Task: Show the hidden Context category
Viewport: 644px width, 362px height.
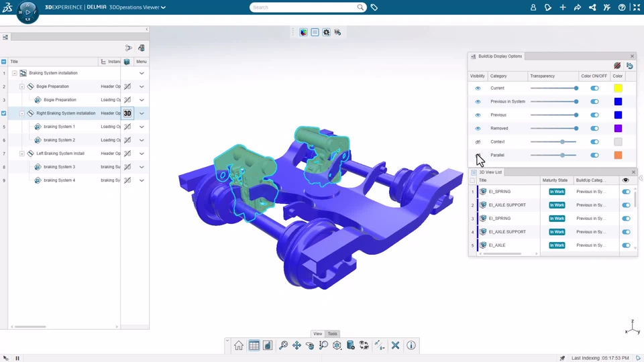Action: tap(478, 142)
